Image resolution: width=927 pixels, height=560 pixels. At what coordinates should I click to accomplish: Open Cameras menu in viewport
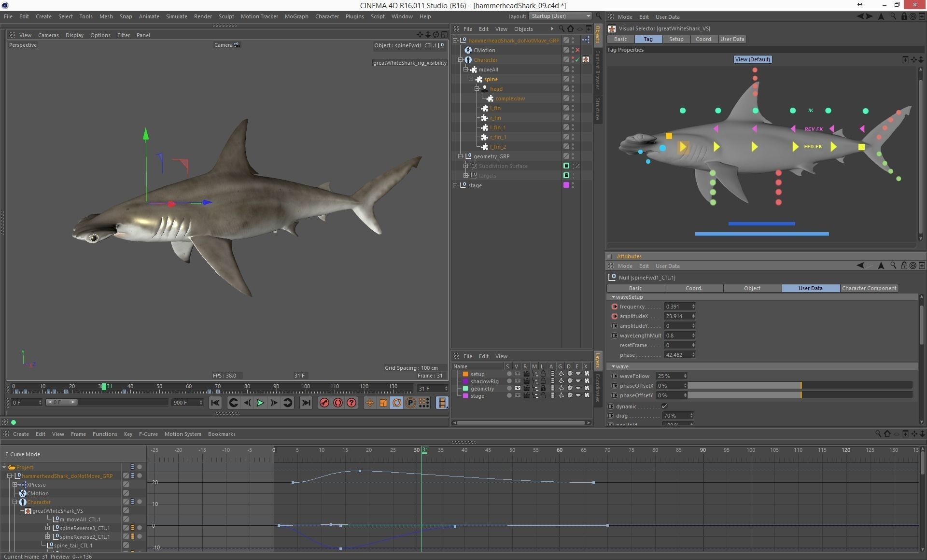48,35
